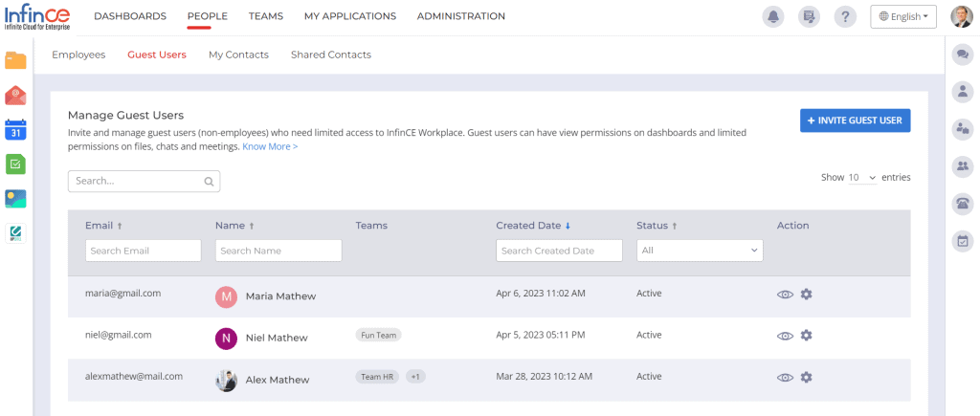Open the English language dropdown

[x=902, y=16]
